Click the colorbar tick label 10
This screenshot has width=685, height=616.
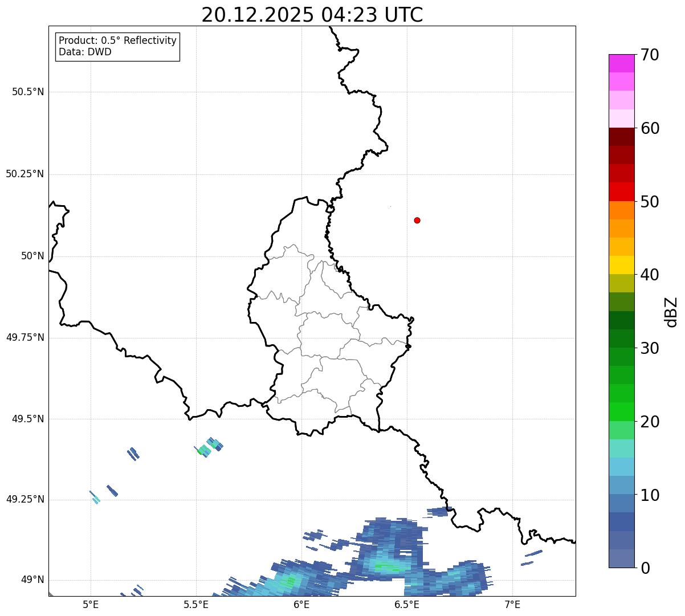click(650, 495)
